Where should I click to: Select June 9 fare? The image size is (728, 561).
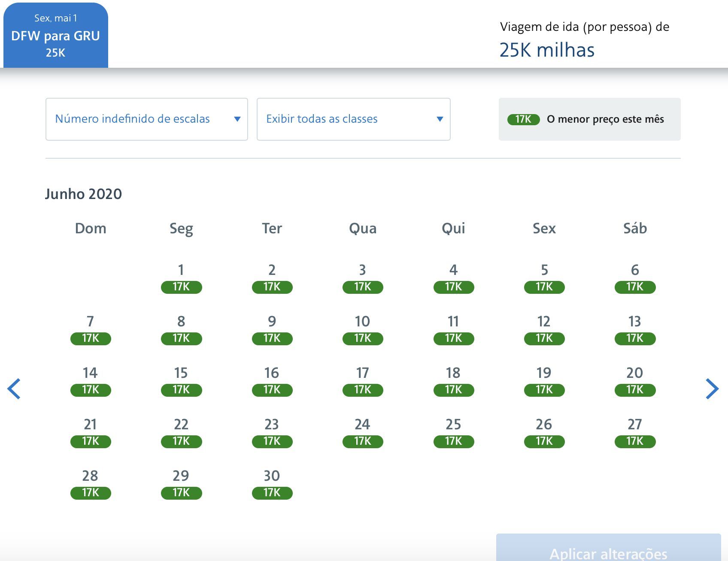pos(272,329)
